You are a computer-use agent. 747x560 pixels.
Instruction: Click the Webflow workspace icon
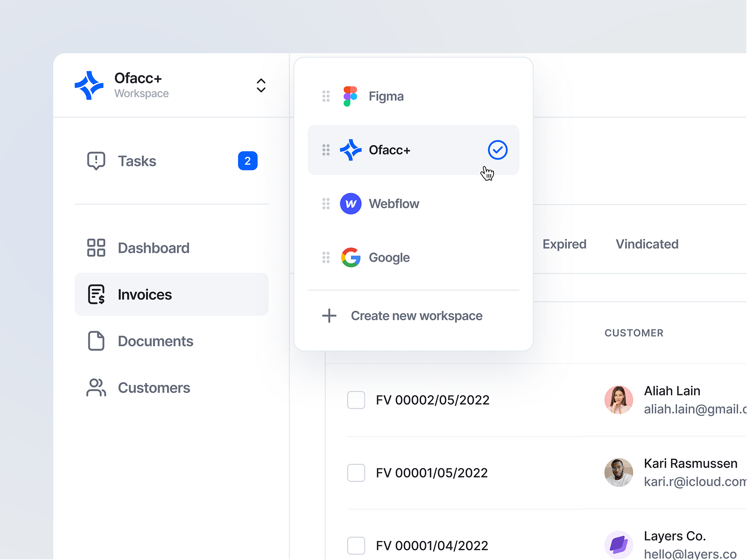pos(350,203)
